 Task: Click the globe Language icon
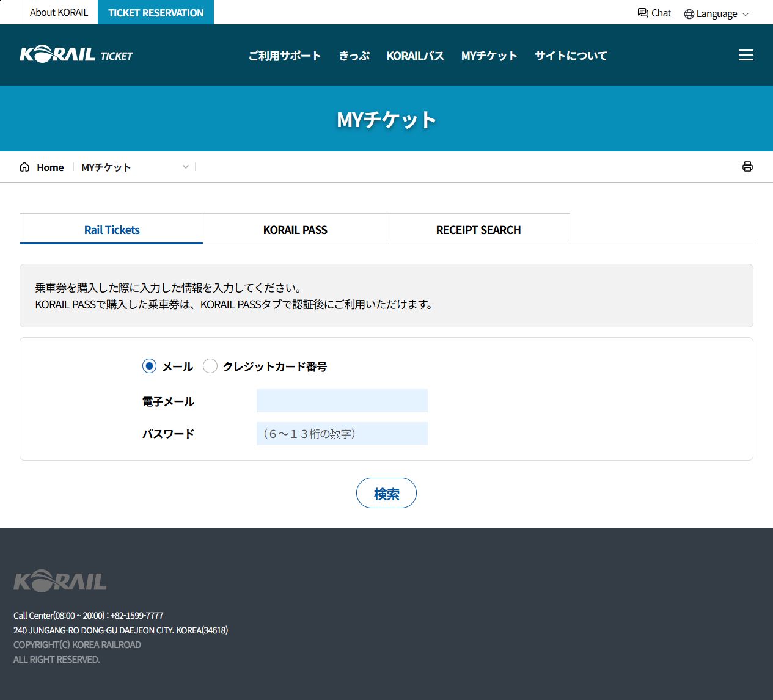[x=689, y=14]
